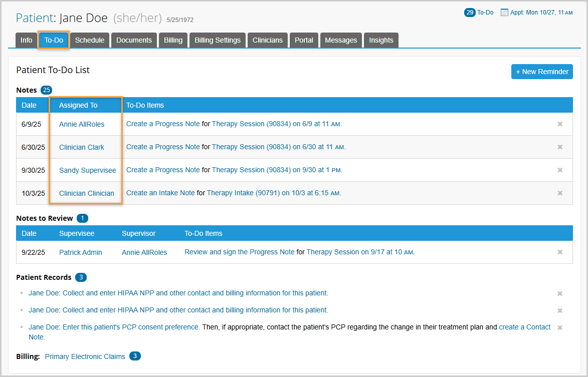Open the 29 To-Do counter badge
Screen dimensions: 588x377
click(x=470, y=13)
